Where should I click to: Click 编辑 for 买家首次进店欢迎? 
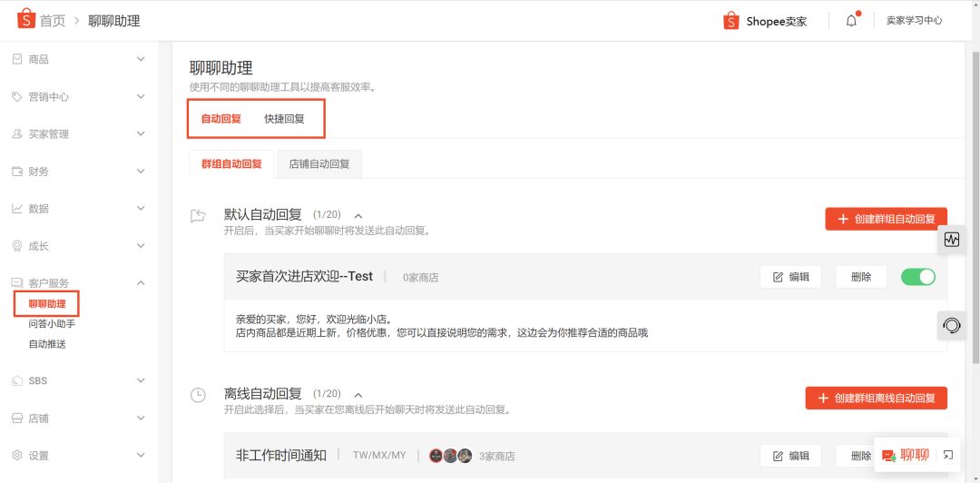pyautogui.click(x=790, y=277)
